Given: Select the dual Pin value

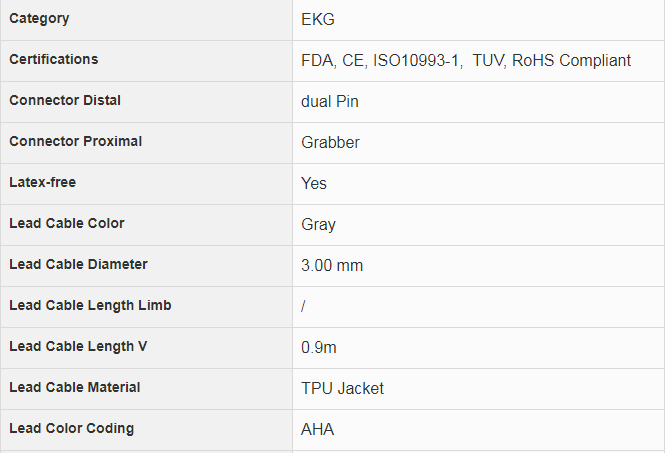Looking at the screenshot, I should 330,101.
